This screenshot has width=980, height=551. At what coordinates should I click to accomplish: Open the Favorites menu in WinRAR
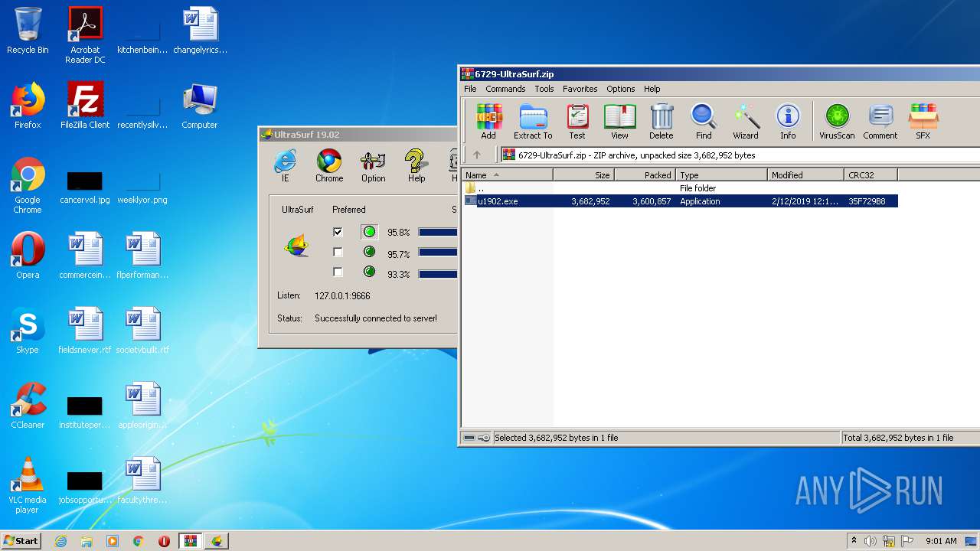pos(580,89)
